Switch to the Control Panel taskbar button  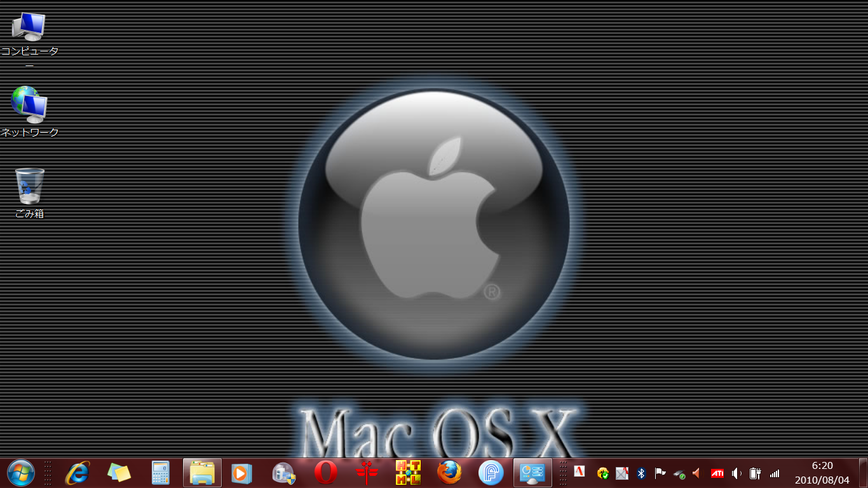coord(532,473)
